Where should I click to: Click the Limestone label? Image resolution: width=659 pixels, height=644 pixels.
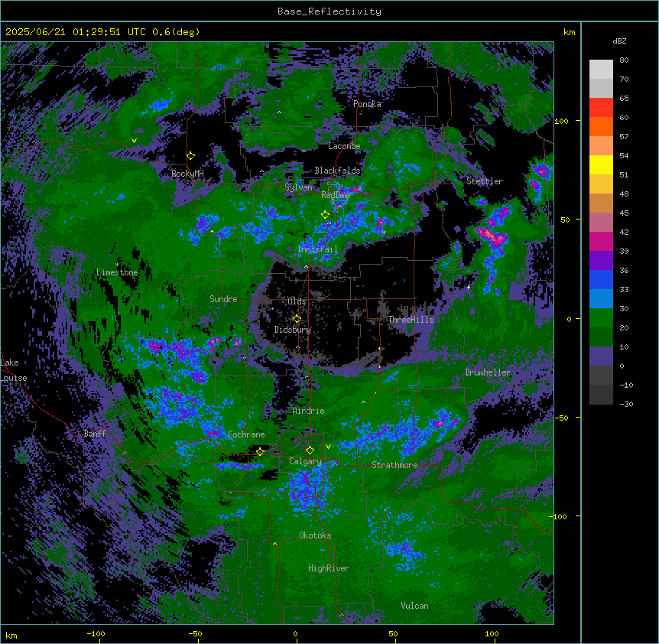tap(117, 272)
